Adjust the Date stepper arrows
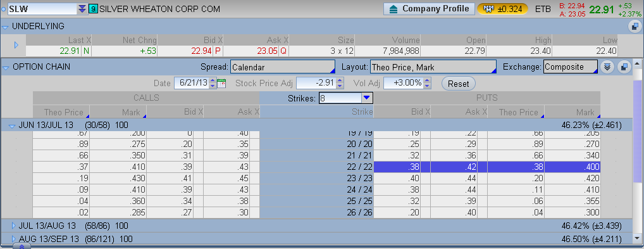Image resolution: width=644 pixels, height=249 pixels. [x=213, y=83]
